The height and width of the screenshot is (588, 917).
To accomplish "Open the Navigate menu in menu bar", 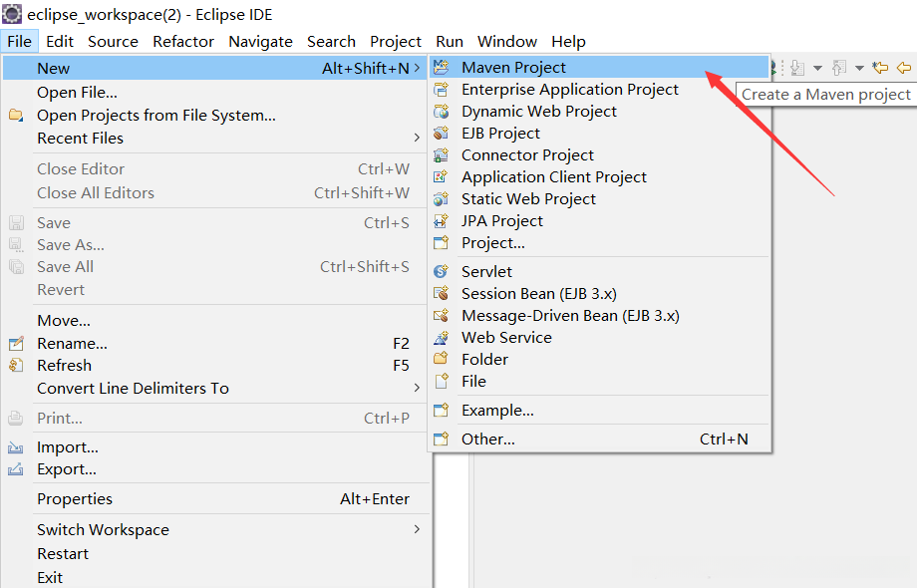I will 260,42.
